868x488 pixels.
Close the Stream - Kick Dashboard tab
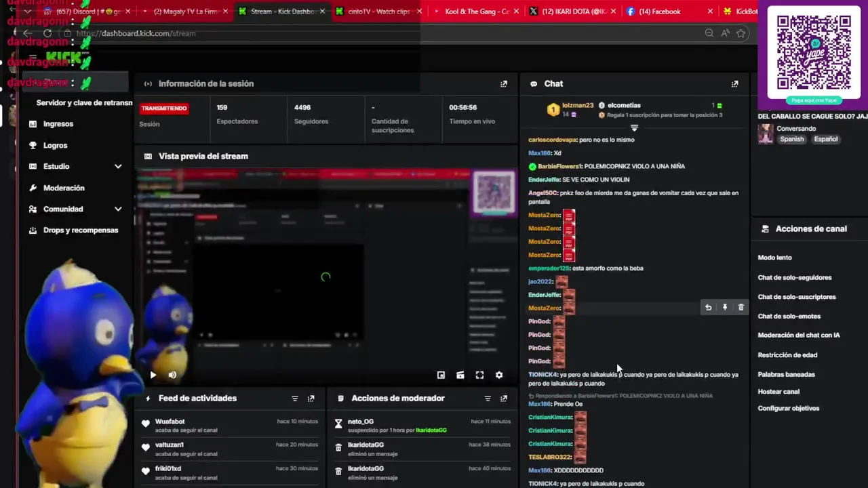coord(322,12)
